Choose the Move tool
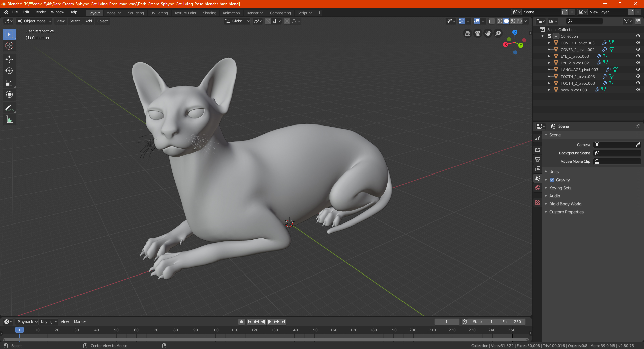644x349 pixels. tap(9, 59)
